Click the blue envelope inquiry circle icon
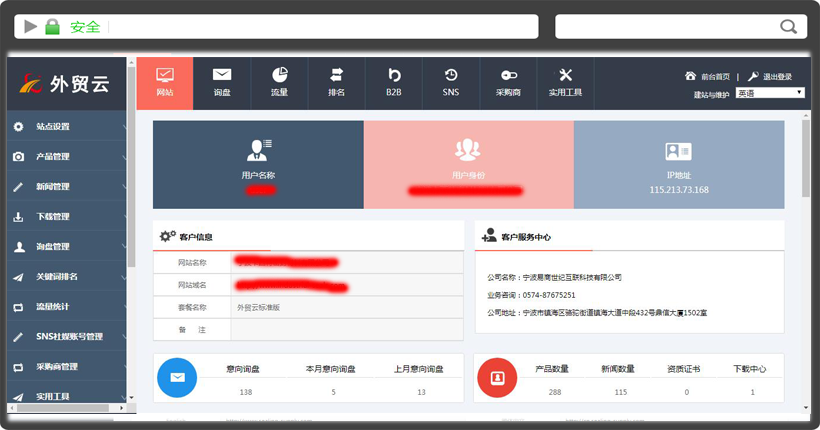 click(177, 378)
